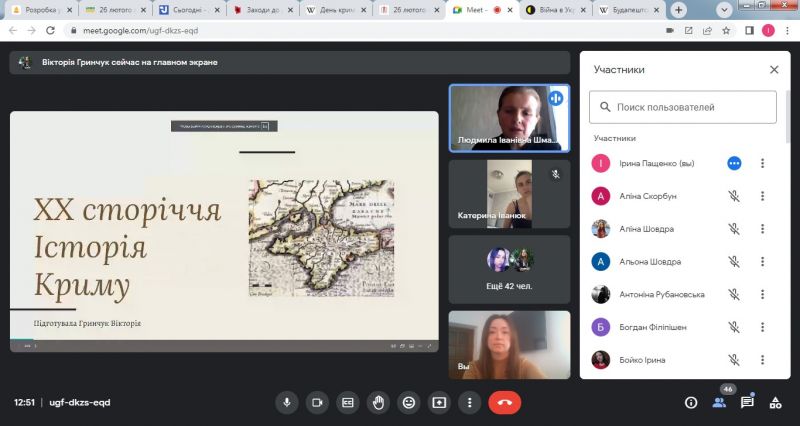The image size is (800, 426).
Task: Toggle the participants panel icon
Action: click(719, 403)
